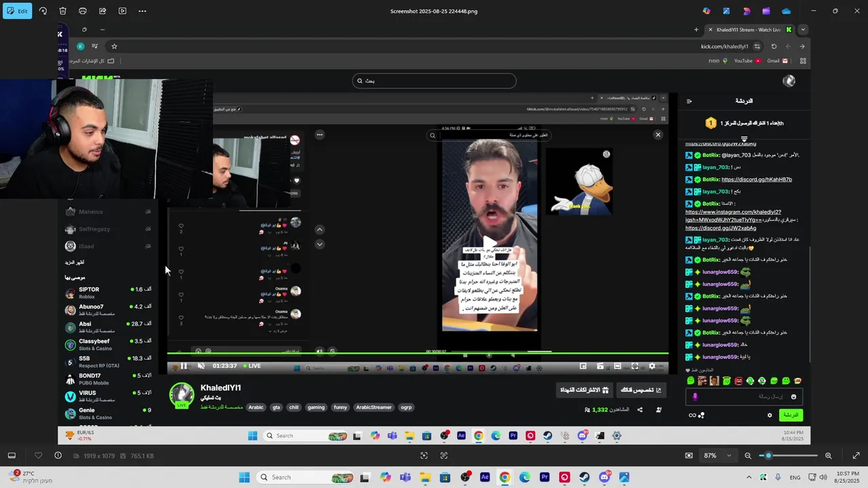Screen dimensions: 868x488
Task: Open Steam from the taskbar
Action: (584, 477)
